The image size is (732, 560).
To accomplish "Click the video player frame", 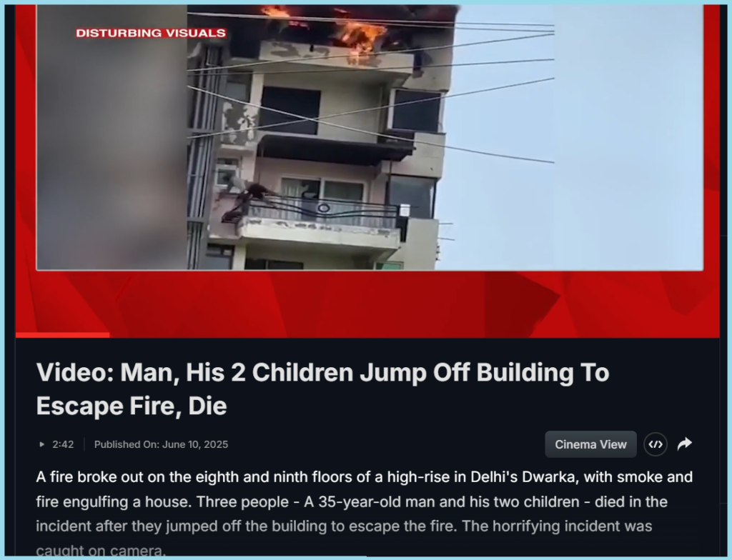I will tap(370, 137).
